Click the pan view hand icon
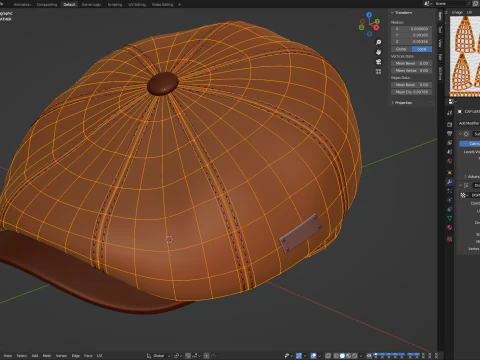The image size is (480, 360). click(x=378, y=52)
